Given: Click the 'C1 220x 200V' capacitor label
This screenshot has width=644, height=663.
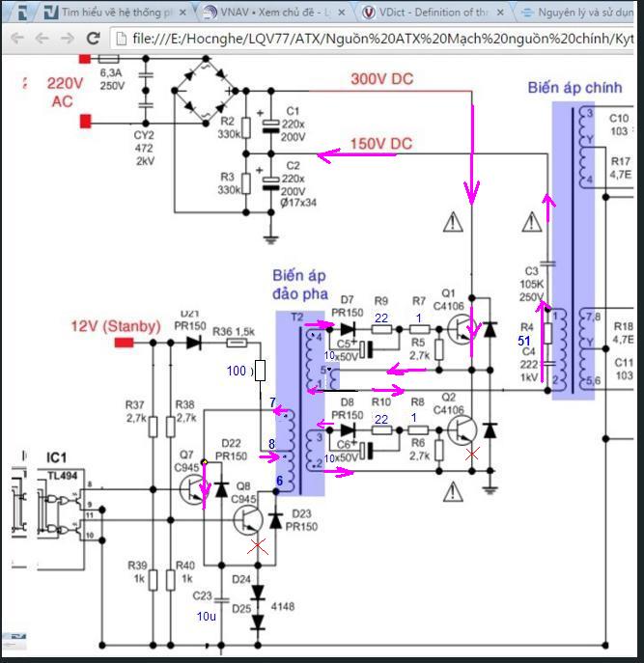Looking at the screenshot, I should click(294, 124).
